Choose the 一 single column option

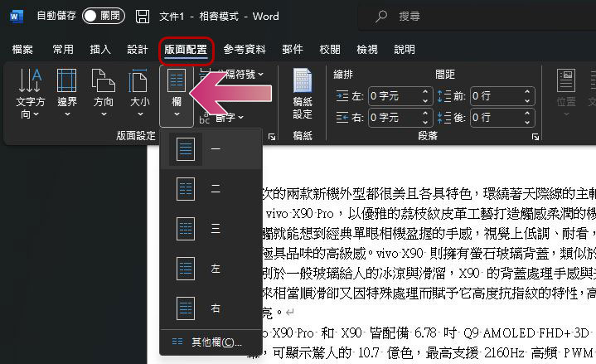tap(211, 149)
